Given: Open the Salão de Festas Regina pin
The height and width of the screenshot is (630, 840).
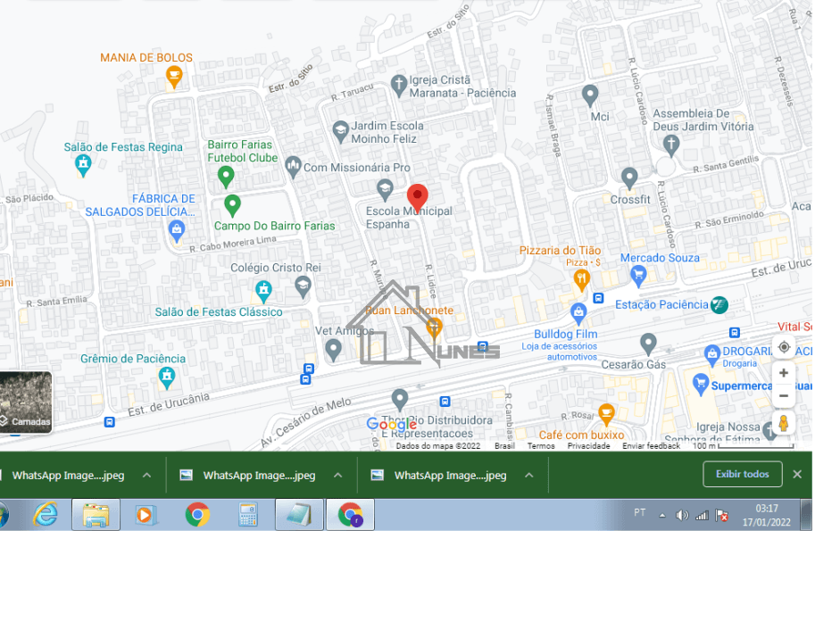Looking at the screenshot, I should click(83, 164).
